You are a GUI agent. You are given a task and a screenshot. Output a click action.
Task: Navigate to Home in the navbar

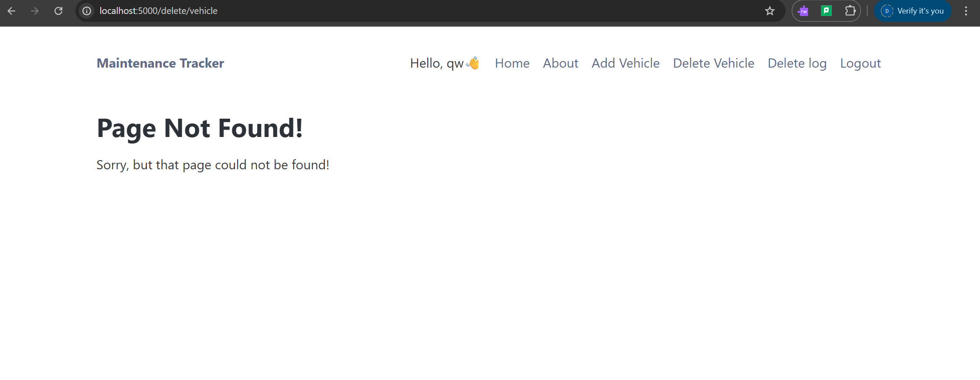(512, 63)
